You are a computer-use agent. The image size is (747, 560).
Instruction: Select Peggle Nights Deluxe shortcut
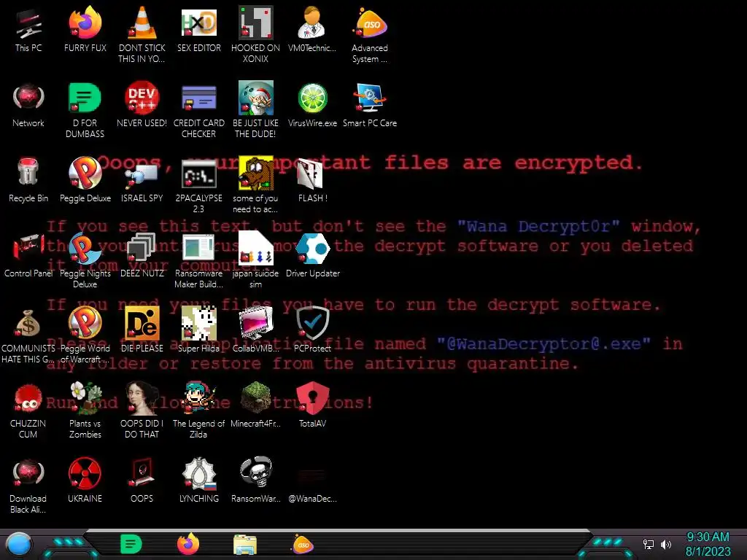click(85, 261)
